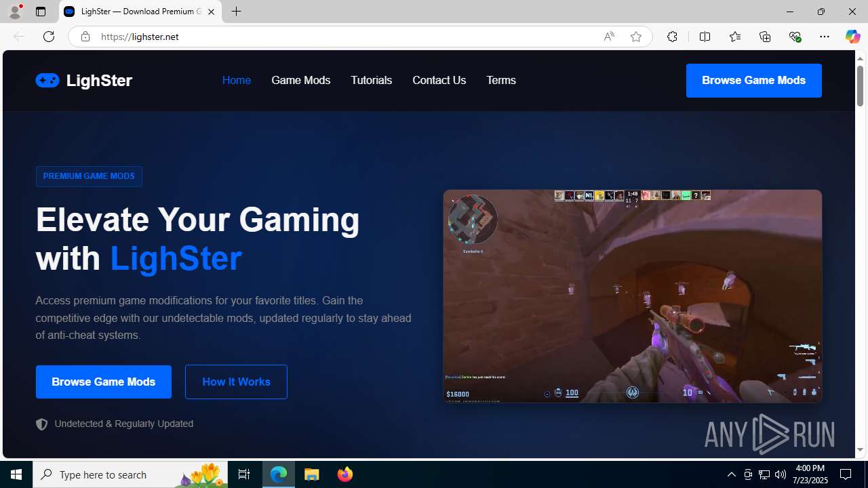This screenshot has width=868, height=488.
Task: Click the header Browse Game Mods button
Action: click(x=753, y=81)
